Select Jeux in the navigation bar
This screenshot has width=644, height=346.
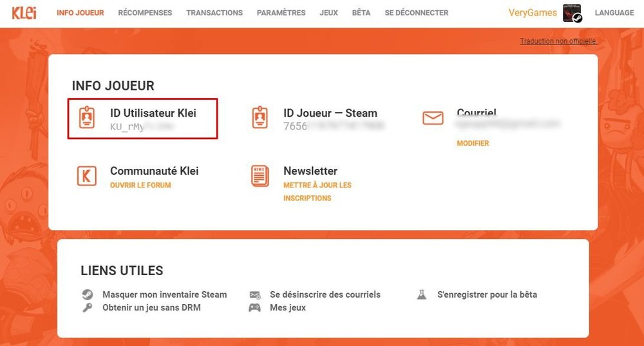click(328, 13)
